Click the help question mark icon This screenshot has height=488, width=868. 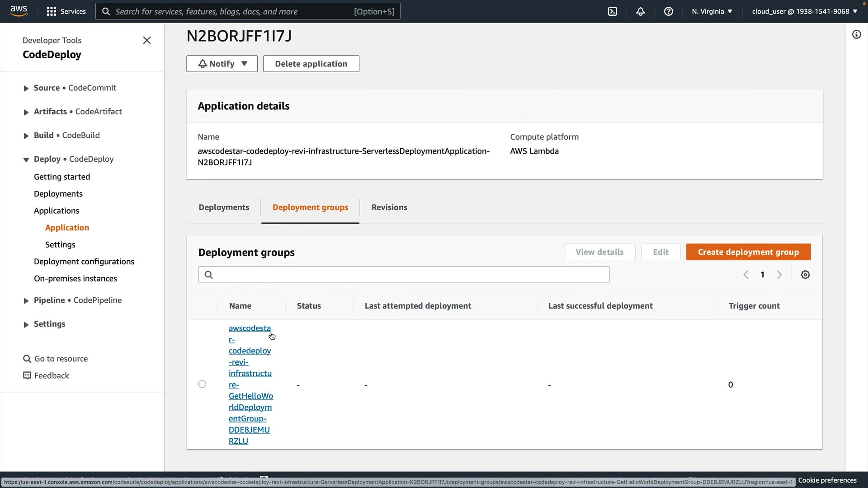(x=669, y=11)
